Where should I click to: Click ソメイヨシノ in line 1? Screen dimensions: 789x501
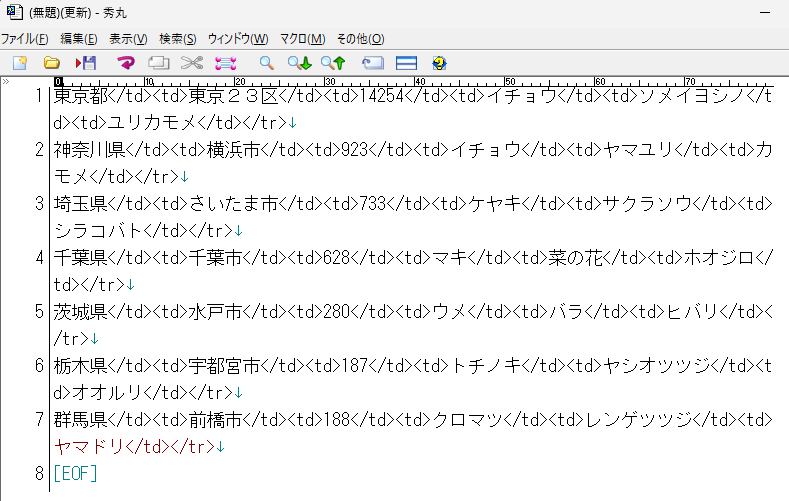pos(692,96)
